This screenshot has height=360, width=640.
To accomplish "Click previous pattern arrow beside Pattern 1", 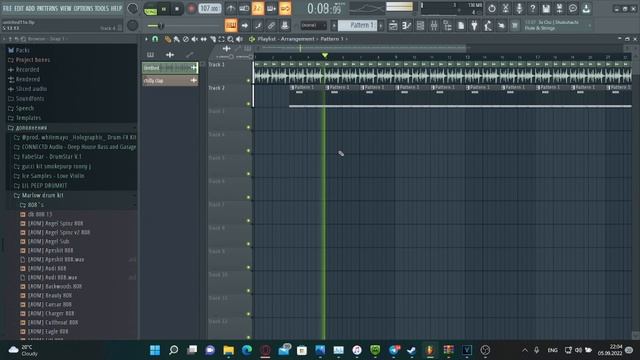I will tap(334, 26).
